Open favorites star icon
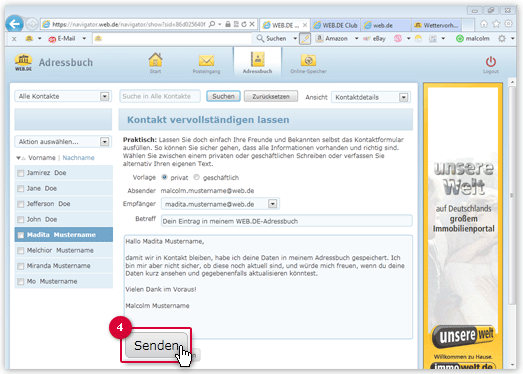The height and width of the screenshot is (374, 523). tap(496, 24)
